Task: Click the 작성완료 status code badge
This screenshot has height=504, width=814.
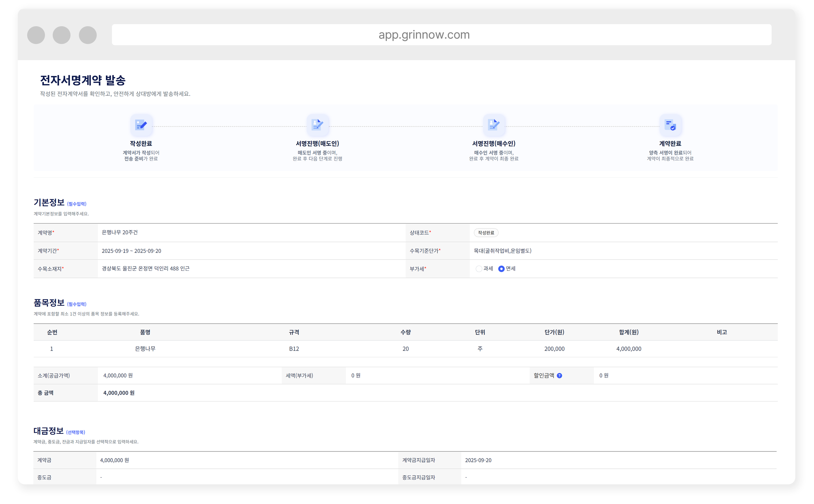Action: [486, 233]
